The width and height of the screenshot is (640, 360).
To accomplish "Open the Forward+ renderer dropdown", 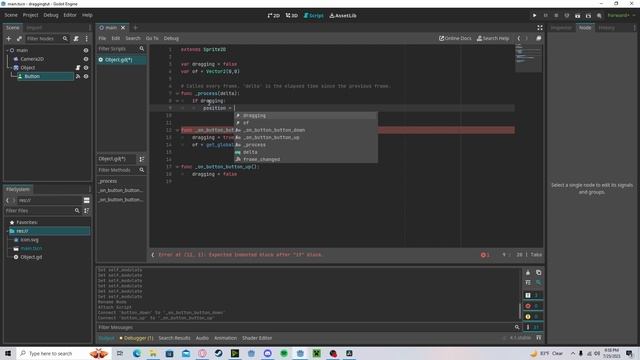I will tap(621, 16).
